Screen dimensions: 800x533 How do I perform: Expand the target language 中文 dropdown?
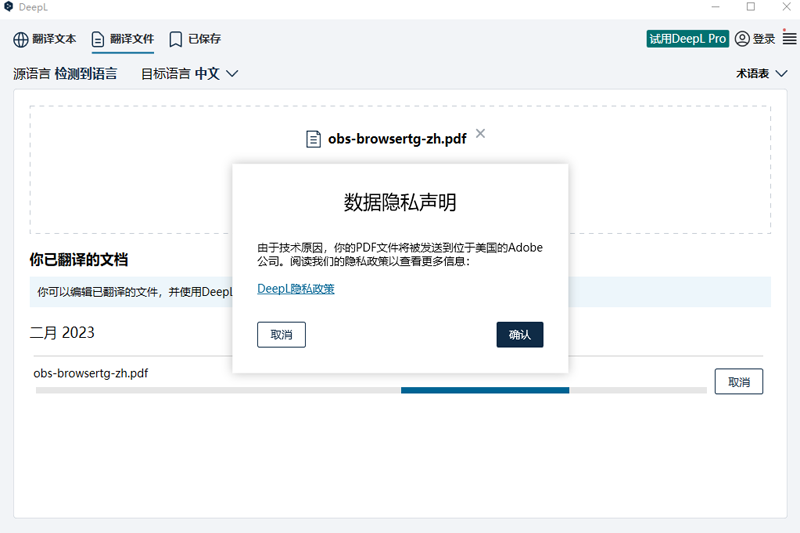coord(217,73)
